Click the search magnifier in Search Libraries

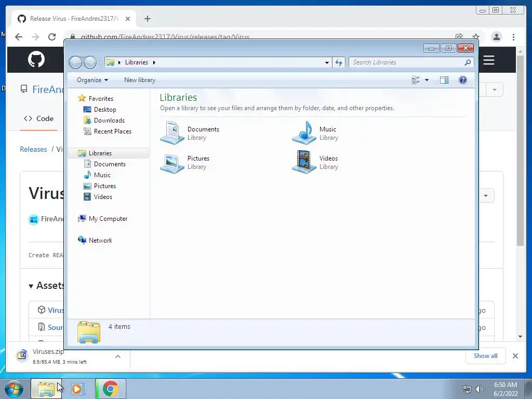pyautogui.click(x=468, y=62)
